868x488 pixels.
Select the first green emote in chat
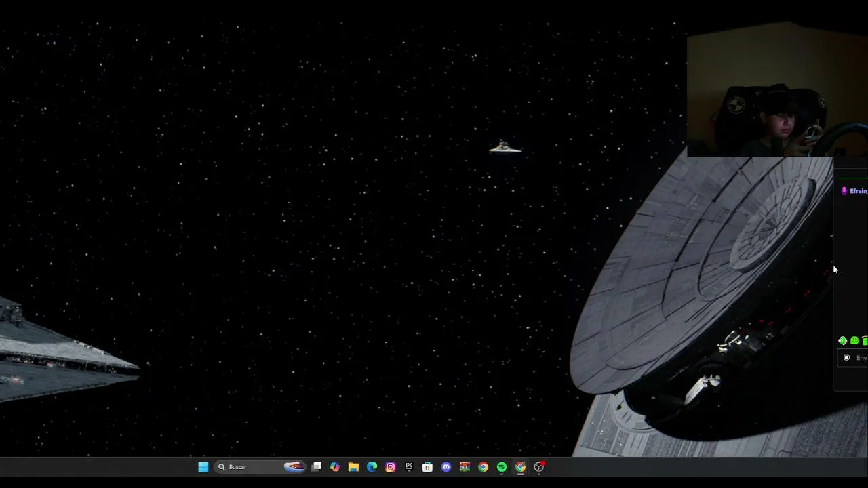click(843, 341)
